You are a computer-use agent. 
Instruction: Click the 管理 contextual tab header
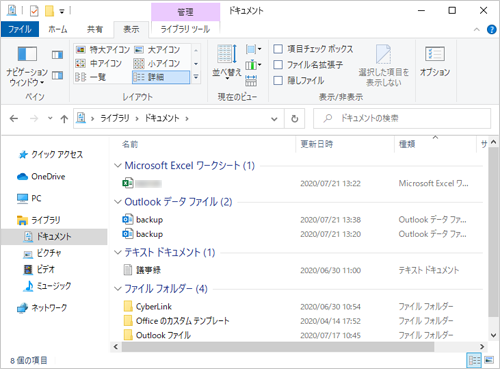(x=185, y=12)
